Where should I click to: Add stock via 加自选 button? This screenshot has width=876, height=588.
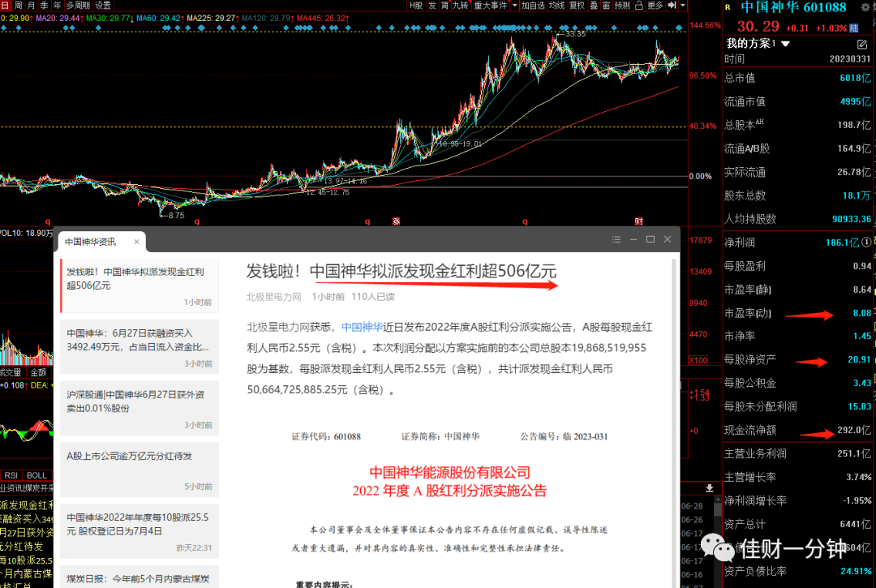pos(532,5)
